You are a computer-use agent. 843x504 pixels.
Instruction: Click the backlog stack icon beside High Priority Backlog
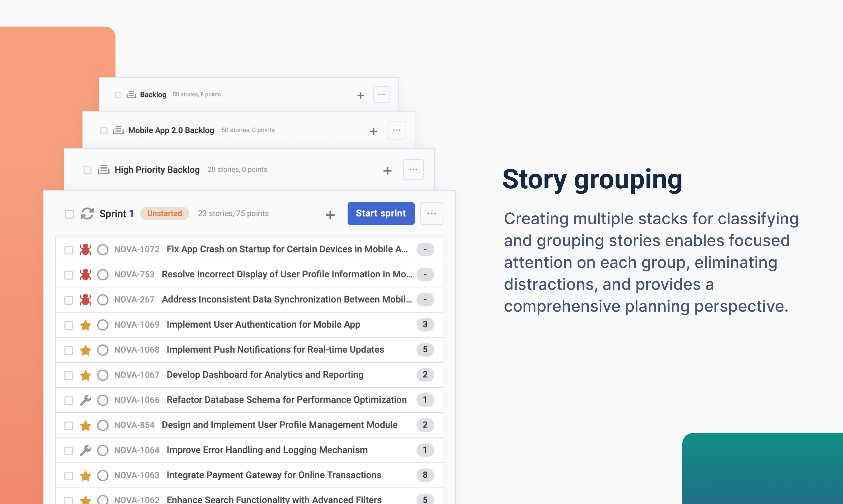(104, 170)
